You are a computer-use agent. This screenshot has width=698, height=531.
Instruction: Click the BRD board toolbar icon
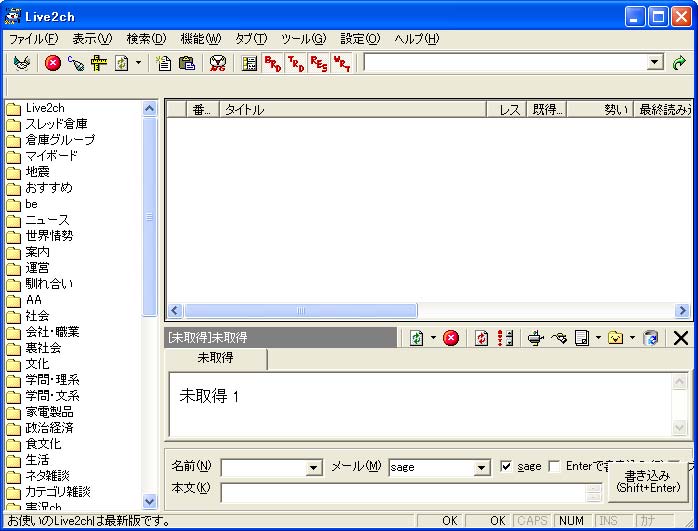point(272,63)
